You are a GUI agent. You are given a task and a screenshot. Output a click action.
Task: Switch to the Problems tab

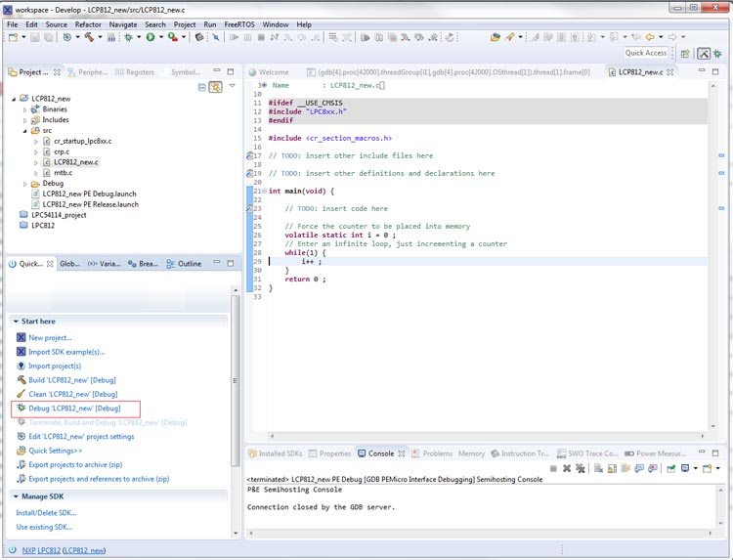pos(437,453)
